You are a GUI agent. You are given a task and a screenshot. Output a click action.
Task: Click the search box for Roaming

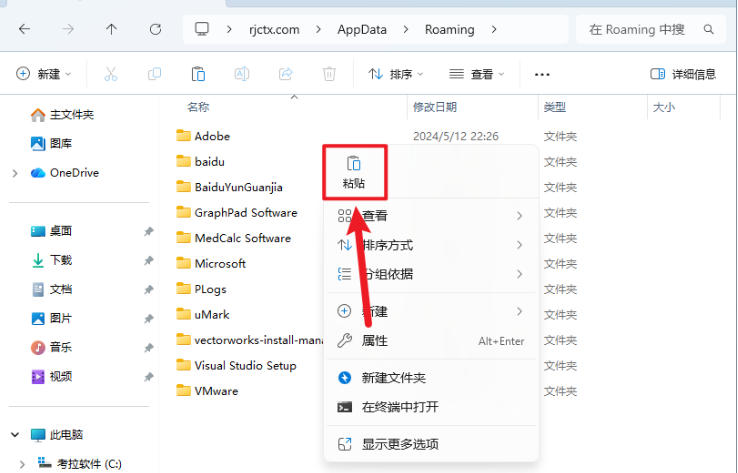[x=645, y=29]
